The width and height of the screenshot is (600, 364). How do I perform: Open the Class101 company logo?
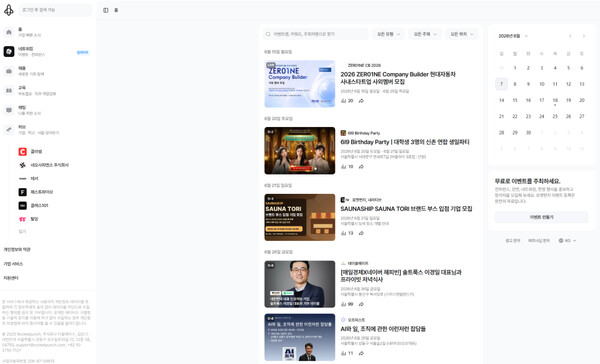tap(23, 206)
